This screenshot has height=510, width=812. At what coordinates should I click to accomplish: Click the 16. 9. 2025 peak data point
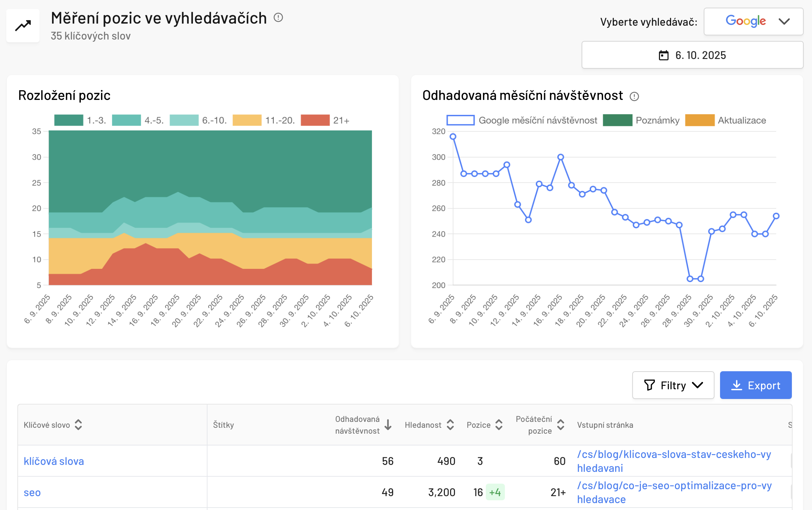click(560, 157)
